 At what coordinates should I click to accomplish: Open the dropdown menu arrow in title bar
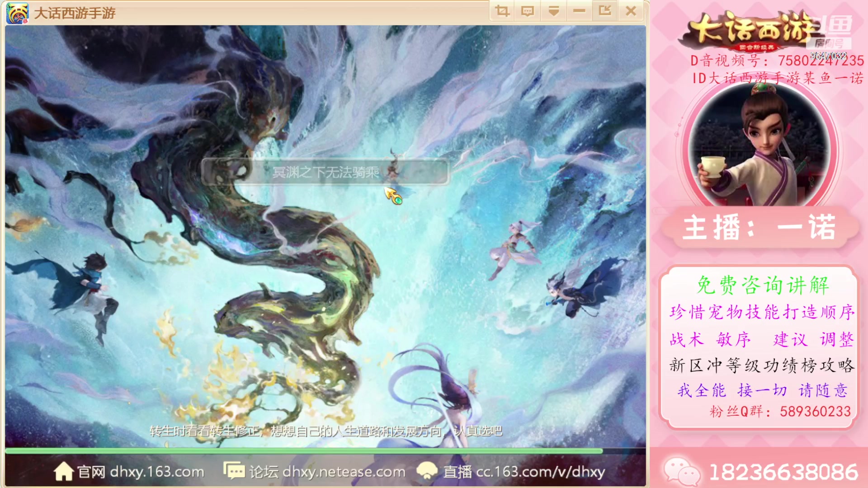(553, 11)
